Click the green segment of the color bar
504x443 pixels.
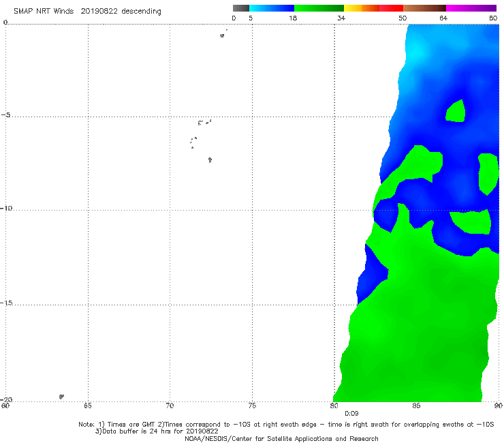319,8
